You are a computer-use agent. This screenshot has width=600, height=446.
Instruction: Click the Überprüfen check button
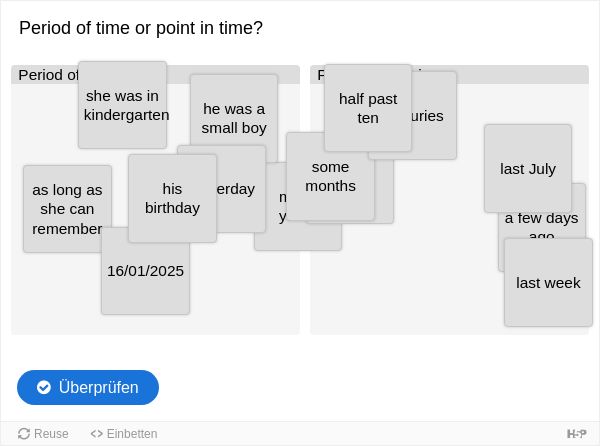(x=88, y=387)
